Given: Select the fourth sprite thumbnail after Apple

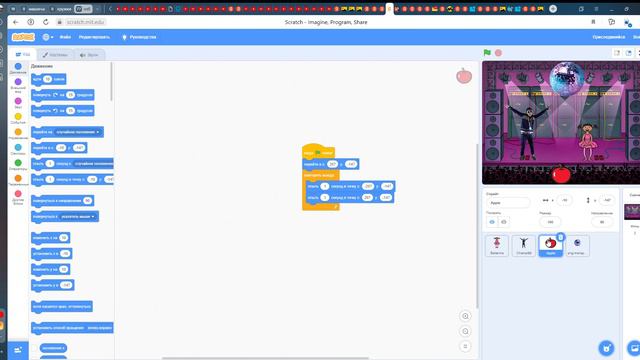Looking at the screenshot, I should (577, 245).
